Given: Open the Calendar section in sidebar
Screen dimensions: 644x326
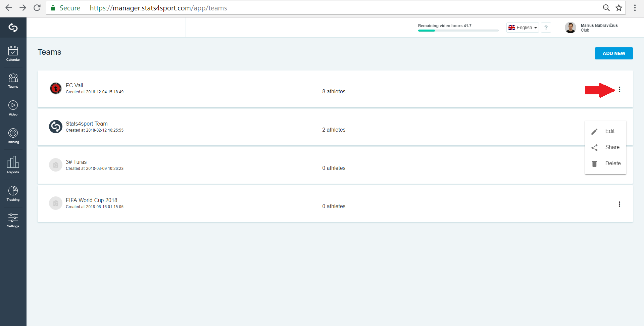Looking at the screenshot, I should coord(13,54).
